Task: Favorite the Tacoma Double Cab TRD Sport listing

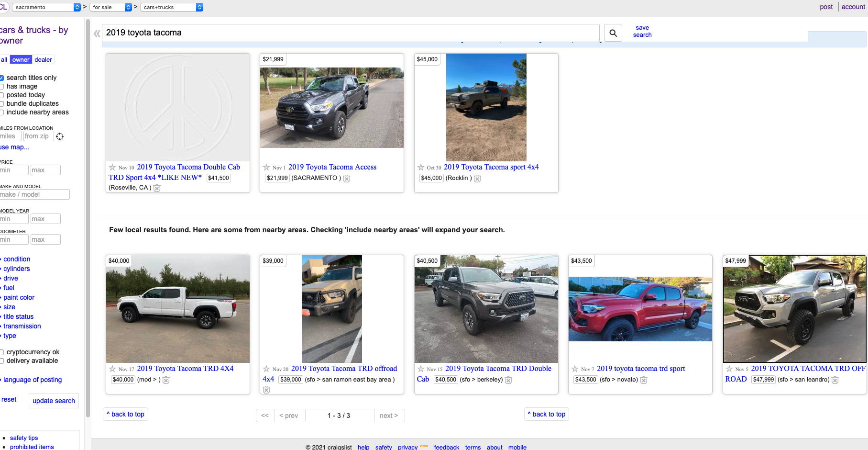Action: pyautogui.click(x=112, y=167)
